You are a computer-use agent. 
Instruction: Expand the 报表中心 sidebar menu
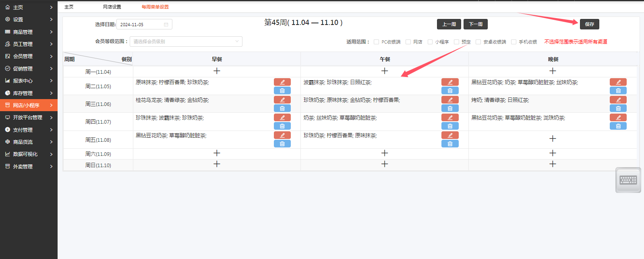29,81
